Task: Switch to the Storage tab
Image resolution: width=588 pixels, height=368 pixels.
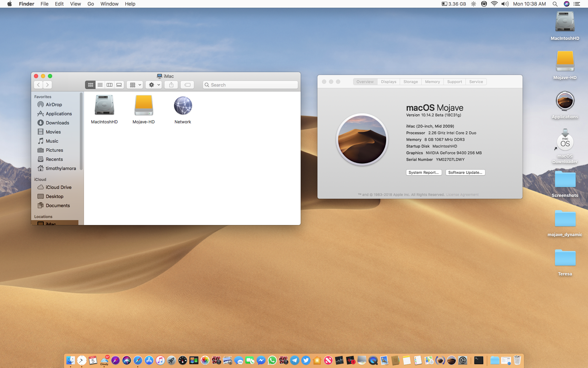Action: [411, 82]
